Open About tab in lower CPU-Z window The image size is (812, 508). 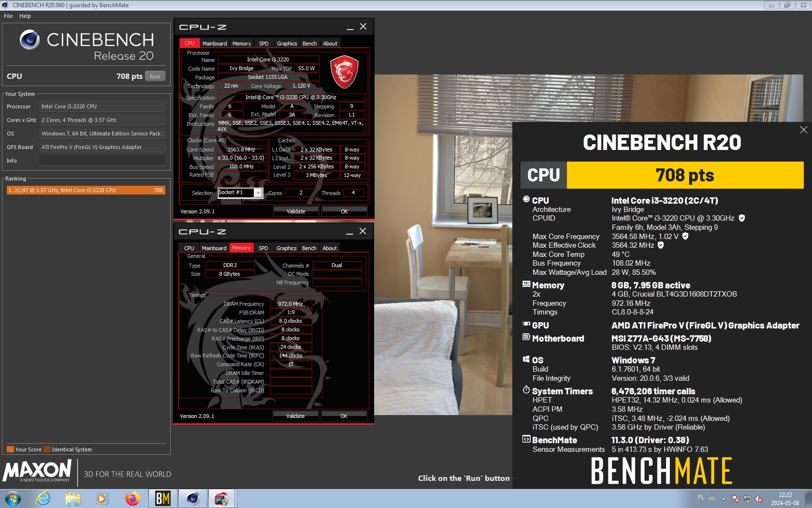pos(330,248)
